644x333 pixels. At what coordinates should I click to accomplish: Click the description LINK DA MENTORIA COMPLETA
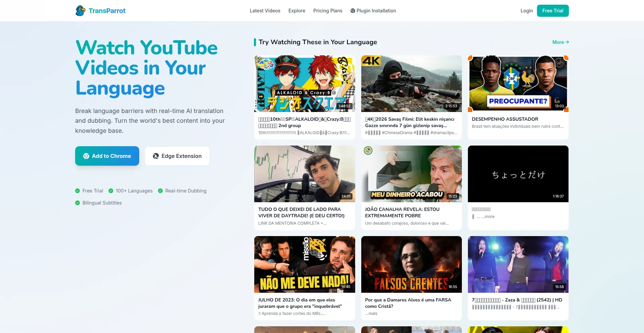click(292, 223)
